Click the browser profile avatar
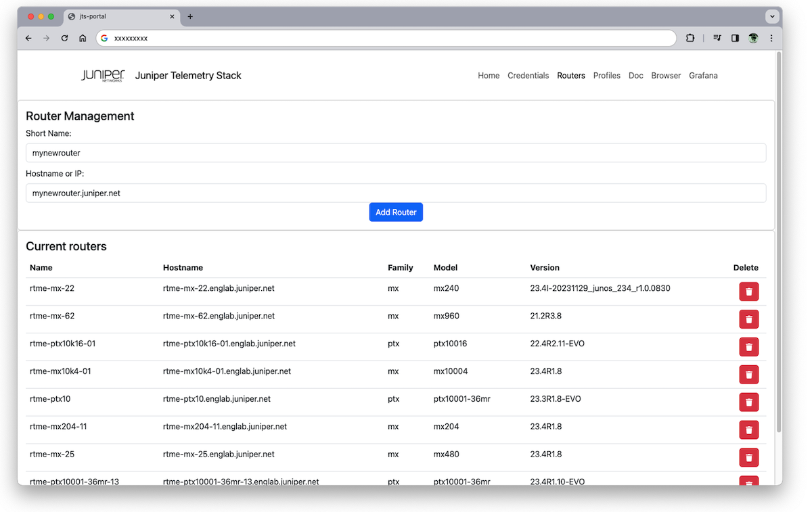 pyautogui.click(x=753, y=38)
